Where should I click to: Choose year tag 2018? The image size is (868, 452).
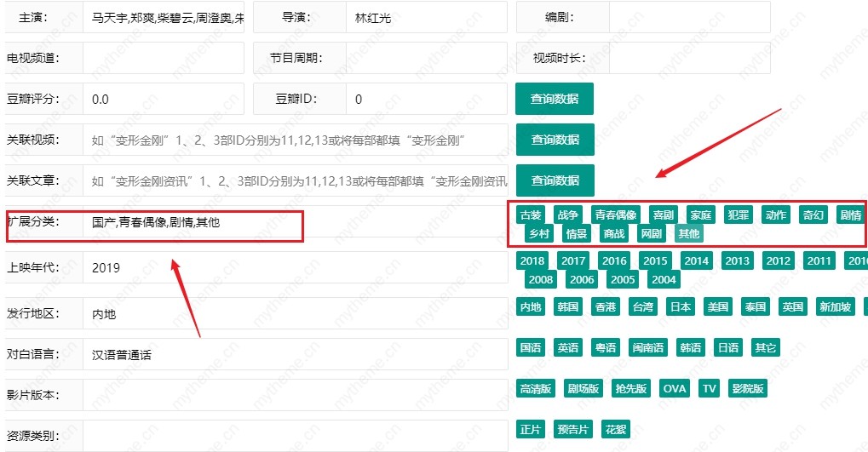point(532,261)
